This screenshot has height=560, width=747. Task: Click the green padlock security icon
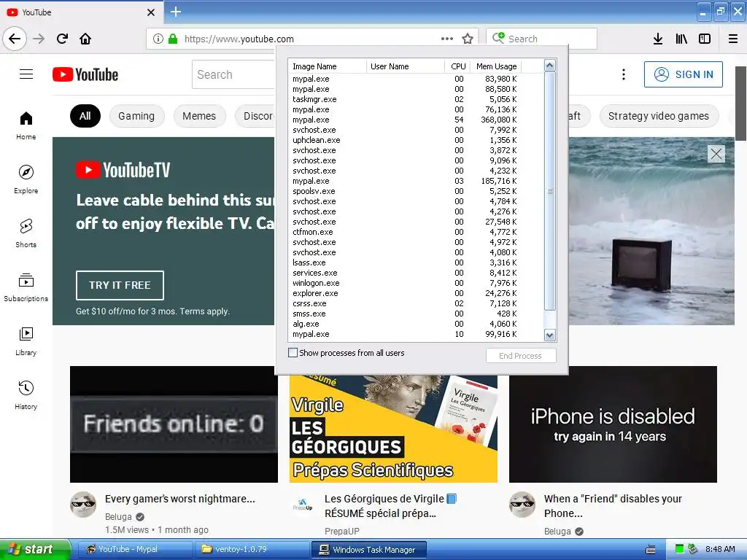click(172, 39)
